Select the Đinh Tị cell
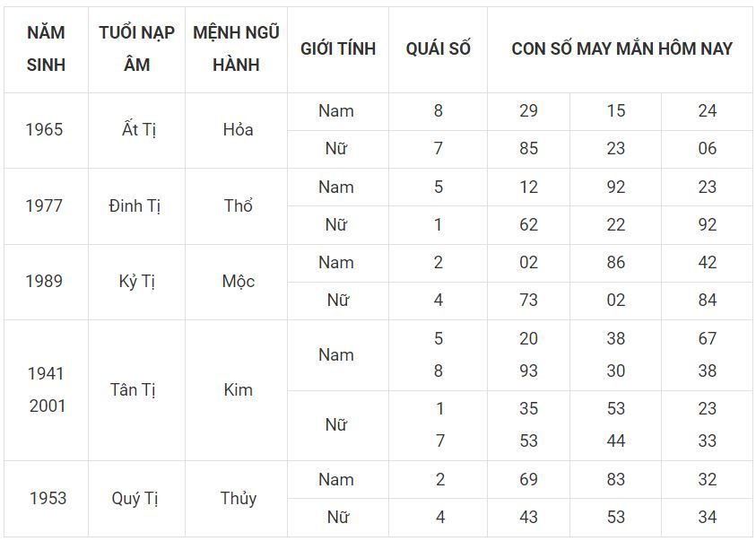Screen dimensions: 756x541 135,205
